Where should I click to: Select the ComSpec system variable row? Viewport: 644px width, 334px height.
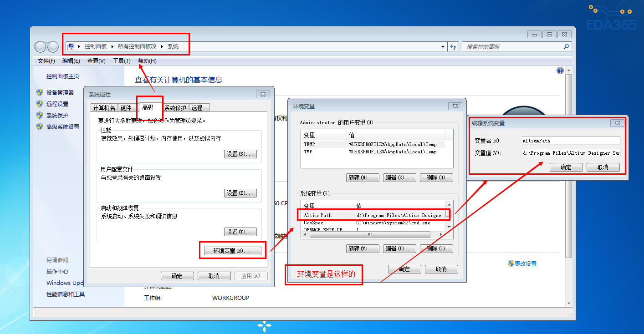373,223
